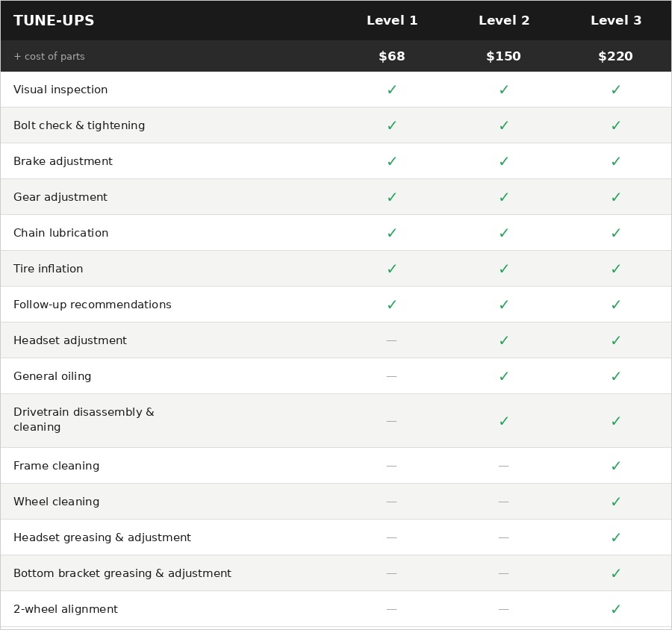
Task: Click Level 1 checkmark for Tire inflation
Action: click(392, 269)
